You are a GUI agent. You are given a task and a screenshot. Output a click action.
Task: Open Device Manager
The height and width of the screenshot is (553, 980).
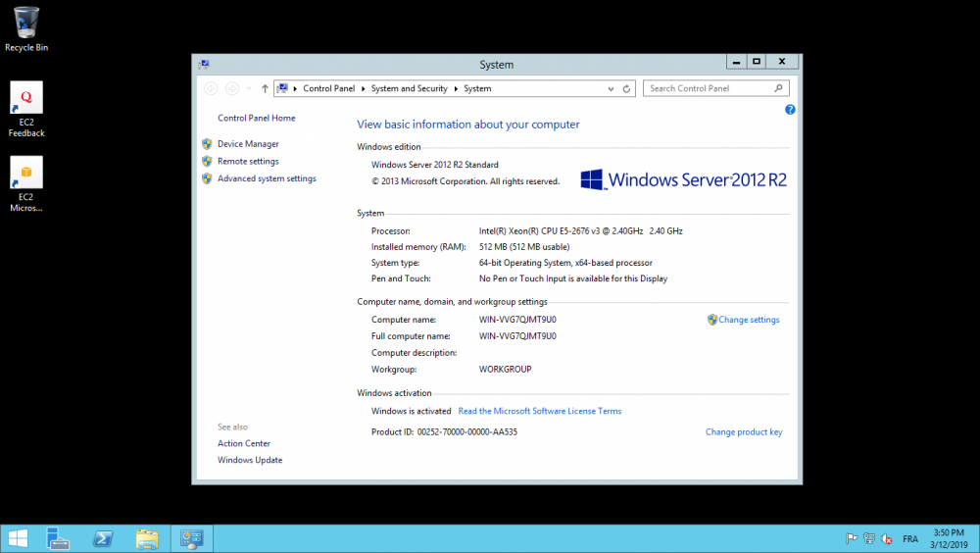pyautogui.click(x=248, y=144)
